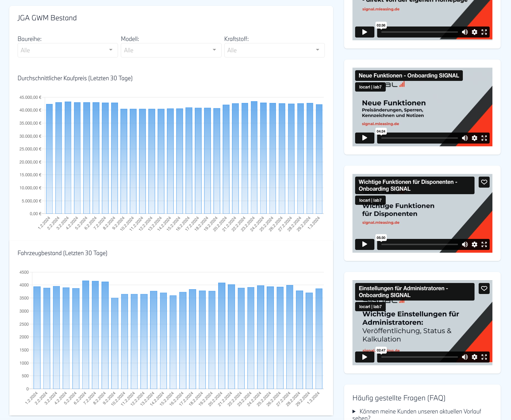Enter fullscreen on Neue Funktionen video
The height and width of the screenshot is (420, 511).
(484, 138)
